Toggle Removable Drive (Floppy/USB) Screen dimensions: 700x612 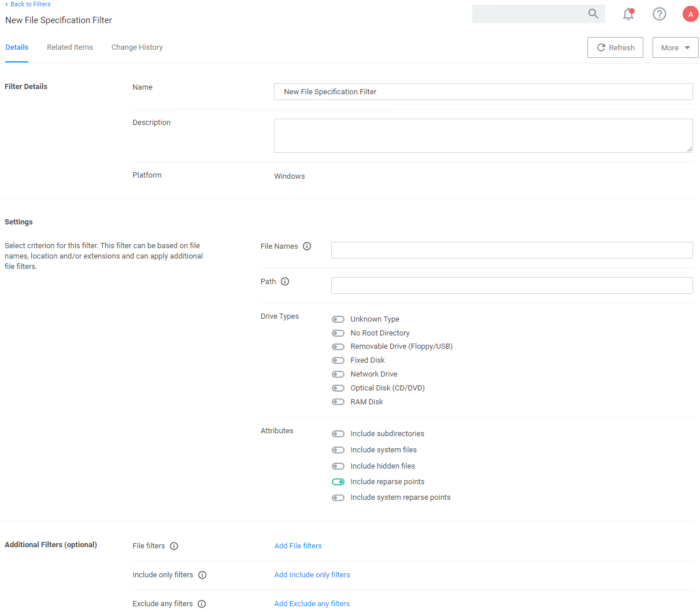pos(338,346)
